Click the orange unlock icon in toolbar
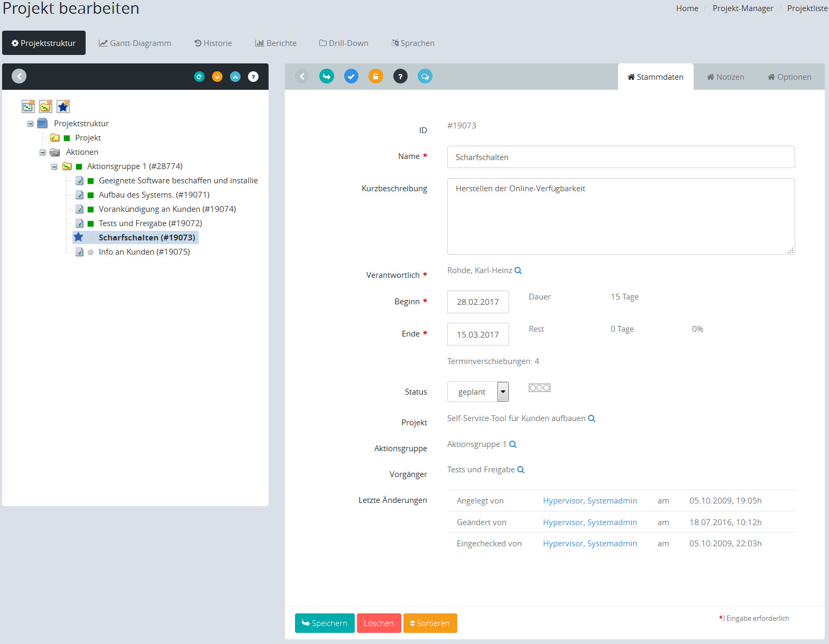The height and width of the screenshot is (644, 829). click(375, 77)
